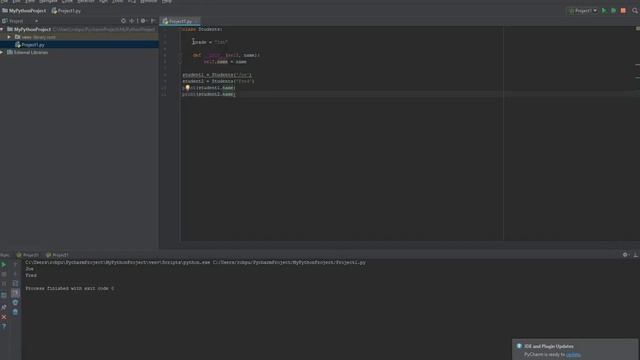Click IDE and Plugin Updates notification icon
This screenshot has height=360, width=640.
coord(519,346)
